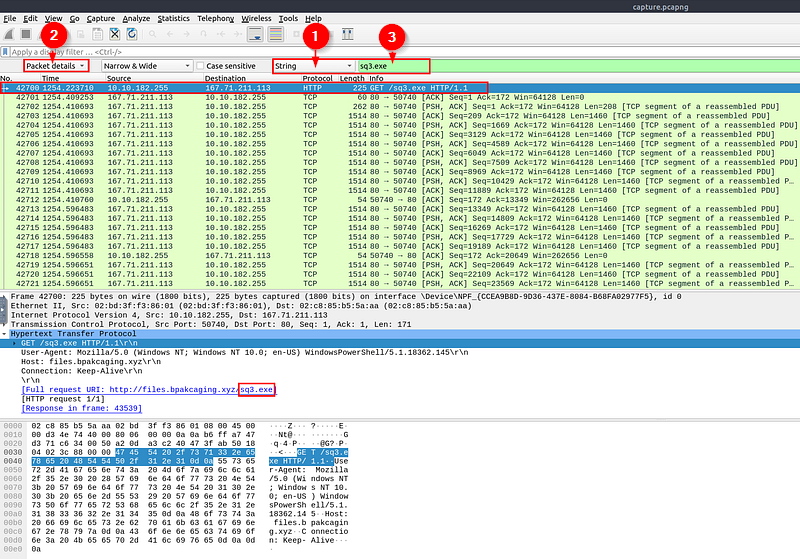
Task: Select the Transmission Control Protocol line
Action: (x=400, y=324)
